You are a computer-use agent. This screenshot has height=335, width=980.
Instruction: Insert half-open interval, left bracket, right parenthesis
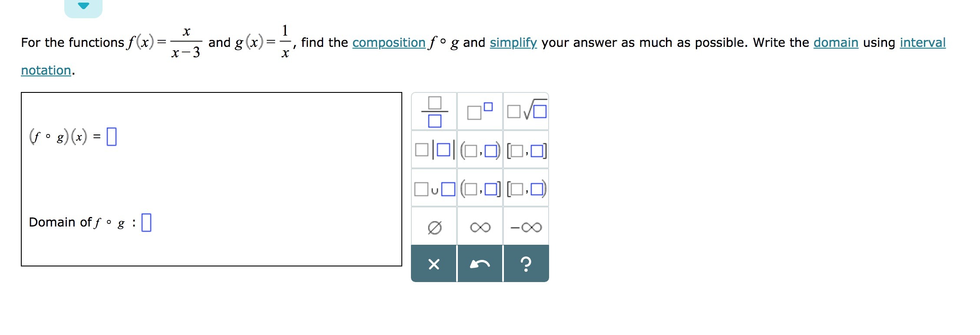pos(526,189)
